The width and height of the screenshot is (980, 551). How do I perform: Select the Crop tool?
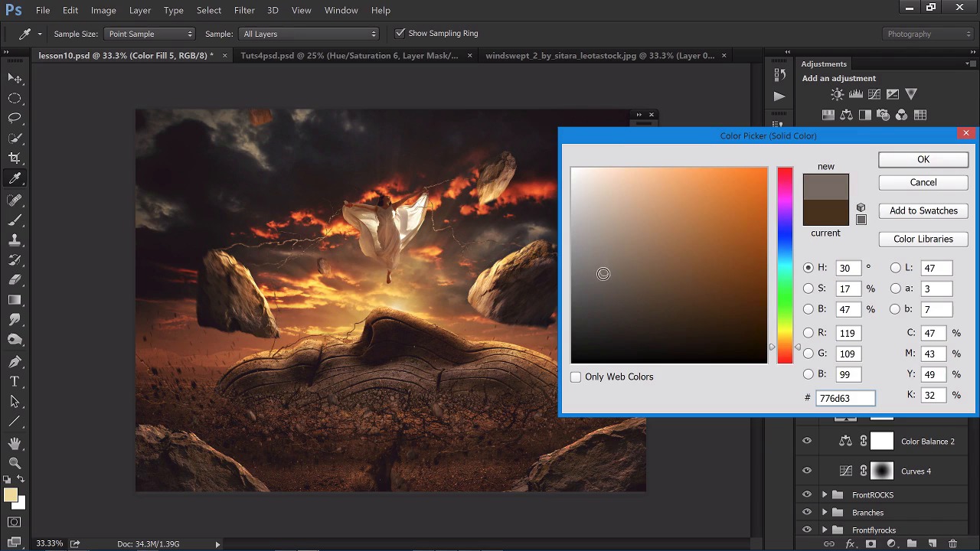tap(15, 158)
